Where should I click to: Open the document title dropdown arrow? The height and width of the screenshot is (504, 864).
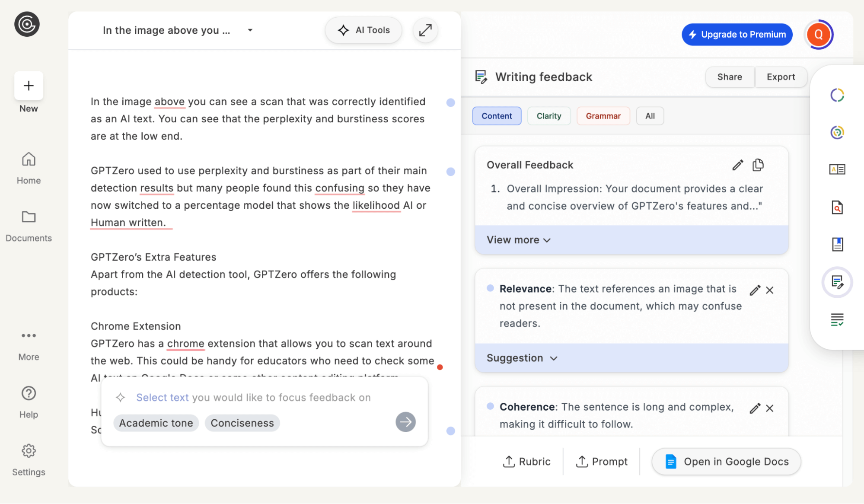point(250,30)
